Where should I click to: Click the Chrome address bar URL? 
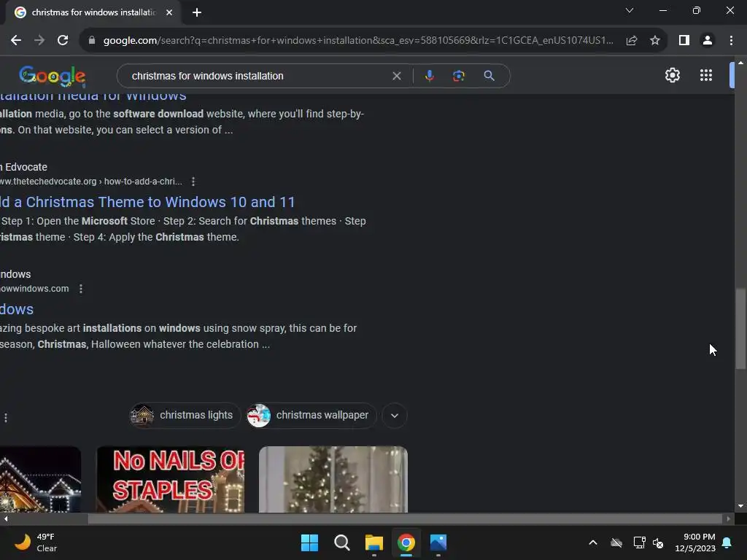click(x=357, y=41)
